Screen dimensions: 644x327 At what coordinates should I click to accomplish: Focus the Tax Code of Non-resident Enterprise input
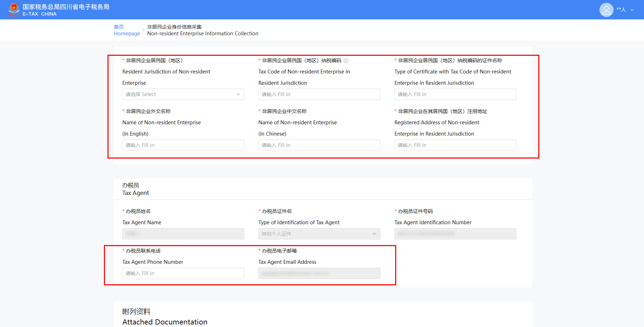(319, 94)
